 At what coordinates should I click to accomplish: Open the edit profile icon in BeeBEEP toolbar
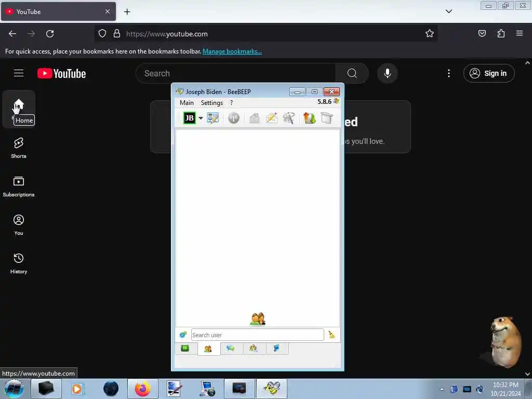click(213, 118)
